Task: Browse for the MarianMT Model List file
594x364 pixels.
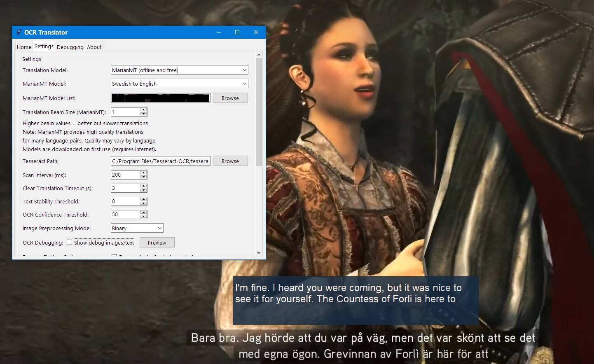Action: coord(230,98)
